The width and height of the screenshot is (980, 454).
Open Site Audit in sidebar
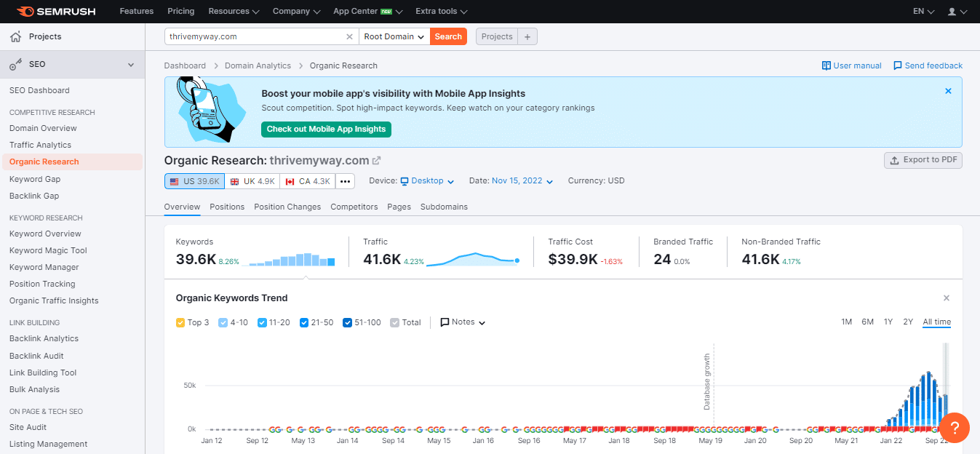tap(28, 427)
